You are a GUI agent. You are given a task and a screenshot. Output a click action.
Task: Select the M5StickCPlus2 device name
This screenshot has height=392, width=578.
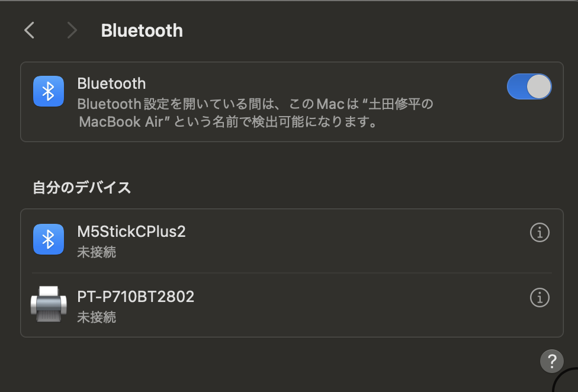(131, 232)
